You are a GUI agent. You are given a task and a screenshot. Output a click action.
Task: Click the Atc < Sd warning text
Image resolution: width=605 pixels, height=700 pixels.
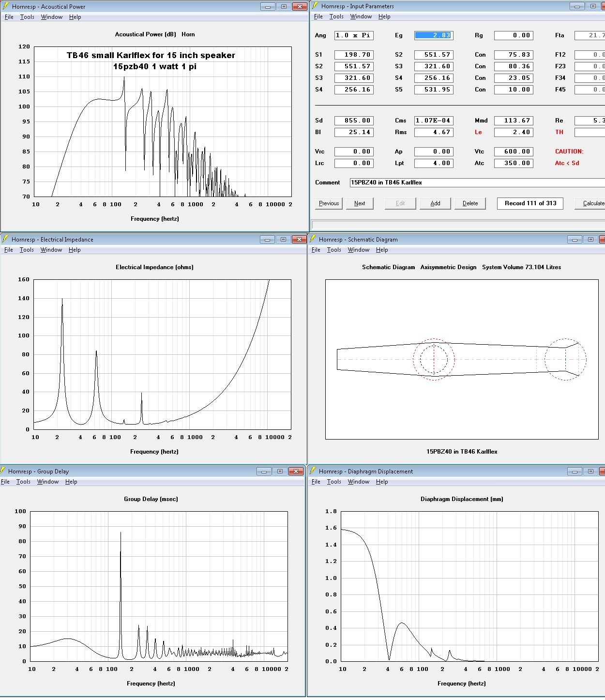pyautogui.click(x=567, y=163)
